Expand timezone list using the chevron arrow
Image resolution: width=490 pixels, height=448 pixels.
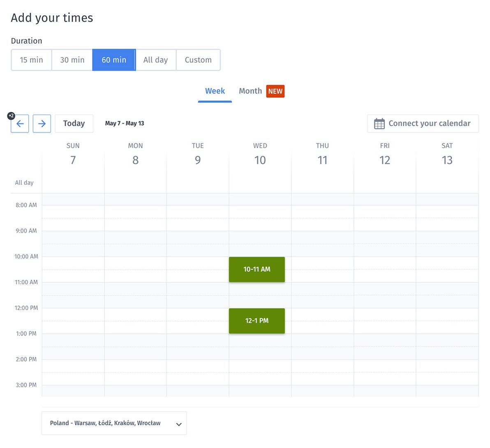(x=179, y=424)
